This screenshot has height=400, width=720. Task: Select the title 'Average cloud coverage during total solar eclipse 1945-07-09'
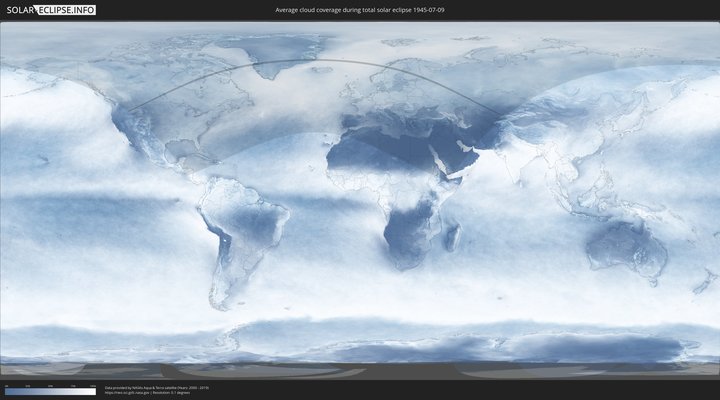(360, 10)
